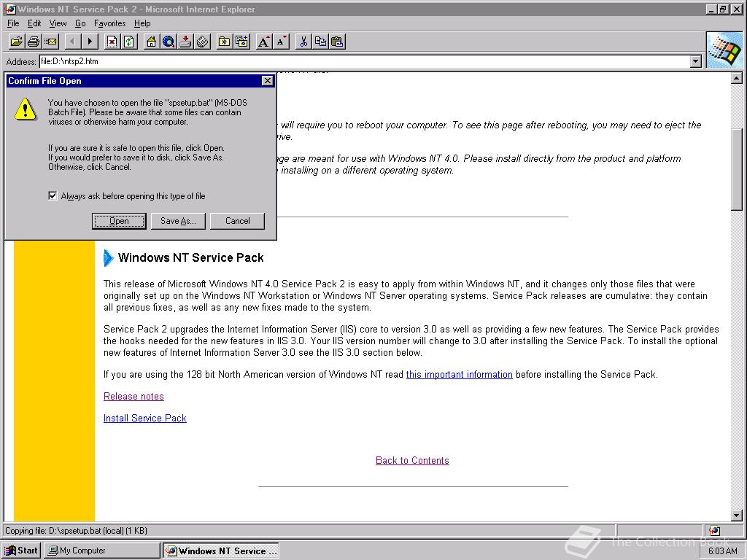Click the Send mail envelope icon

50,42
